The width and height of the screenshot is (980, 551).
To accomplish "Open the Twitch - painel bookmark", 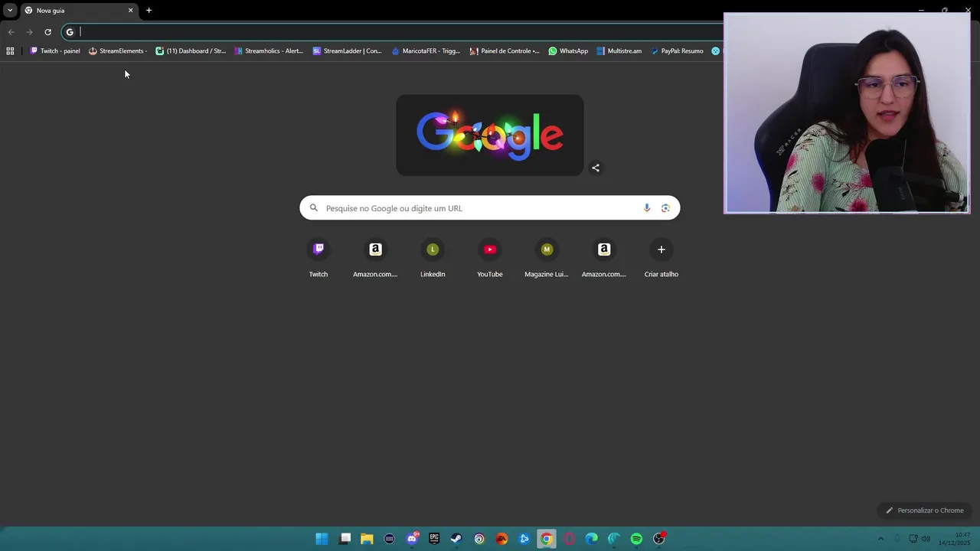I will [55, 51].
